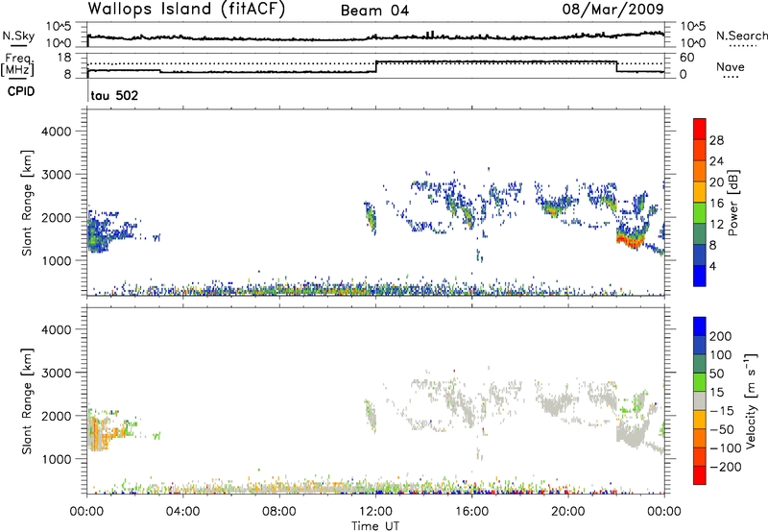Select the 'Freq. [MHz]' axis label
768x532 pixels.
point(18,65)
